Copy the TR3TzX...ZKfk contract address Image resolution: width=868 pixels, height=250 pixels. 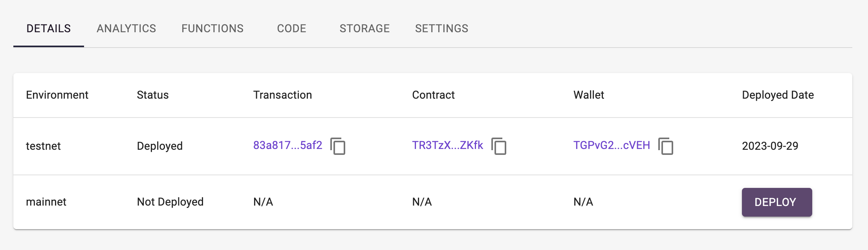(x=499, y=146)
